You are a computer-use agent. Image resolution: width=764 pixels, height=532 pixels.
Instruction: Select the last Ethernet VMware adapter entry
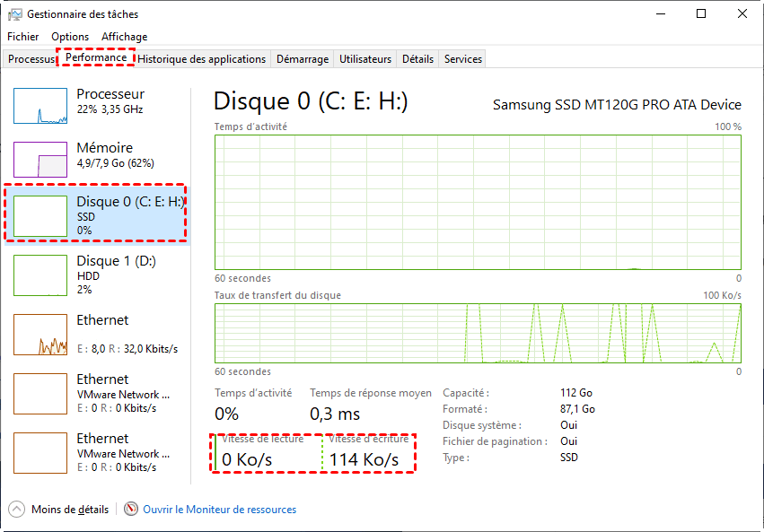[x=97, y=452]
